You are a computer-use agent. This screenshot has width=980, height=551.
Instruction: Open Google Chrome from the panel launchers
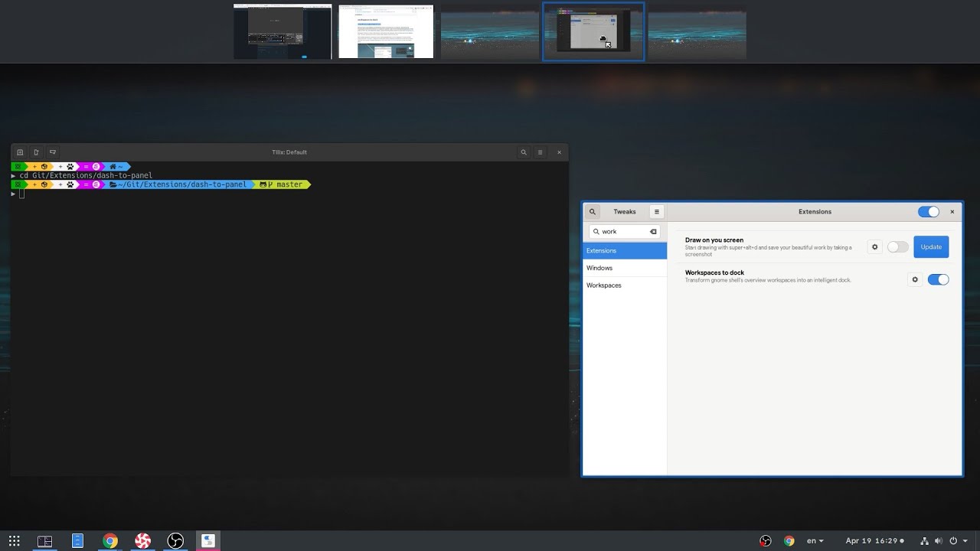110,541
